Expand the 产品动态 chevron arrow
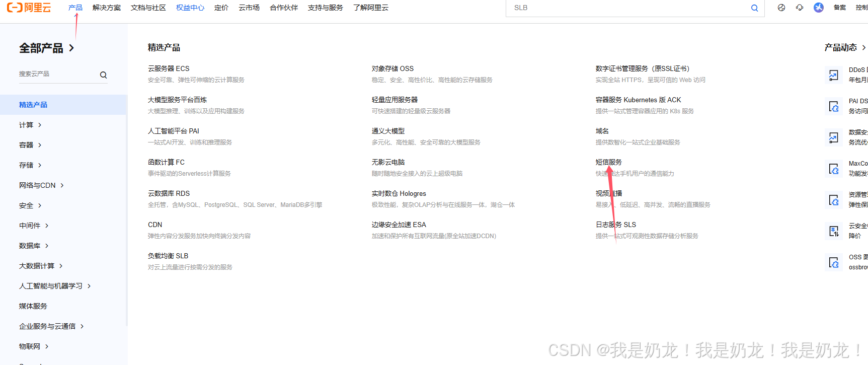Viewport: 868px width, 365px height. 864,47
